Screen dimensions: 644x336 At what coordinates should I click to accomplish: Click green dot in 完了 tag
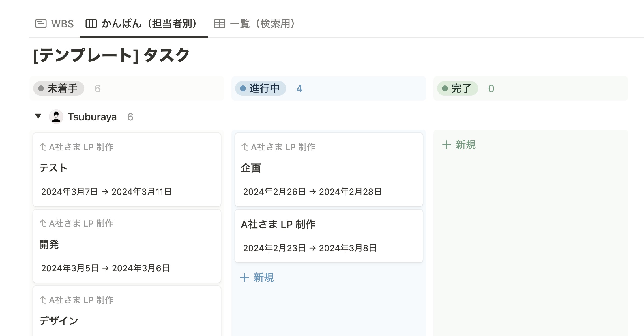(445, 88)
